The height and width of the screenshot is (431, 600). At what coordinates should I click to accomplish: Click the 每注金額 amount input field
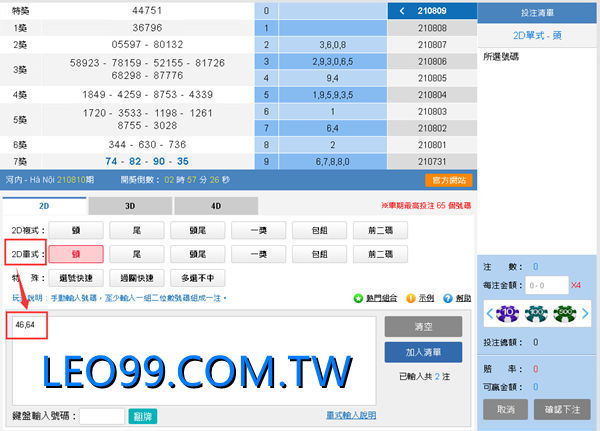[546, 285]
